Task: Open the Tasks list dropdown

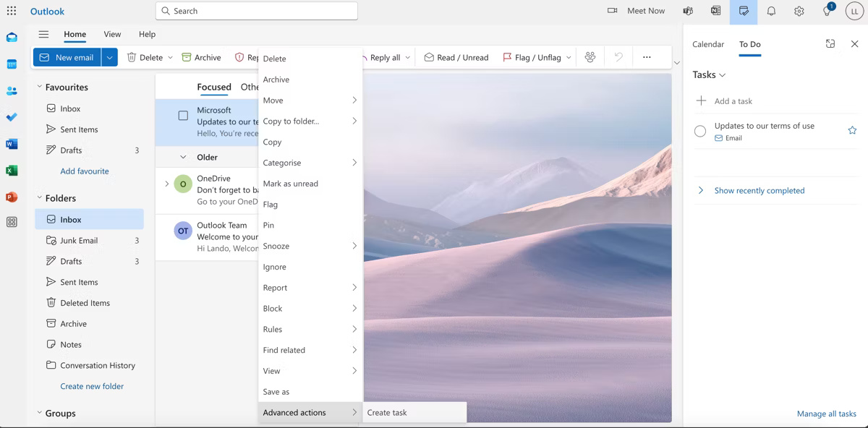Action: click(722, 74)
